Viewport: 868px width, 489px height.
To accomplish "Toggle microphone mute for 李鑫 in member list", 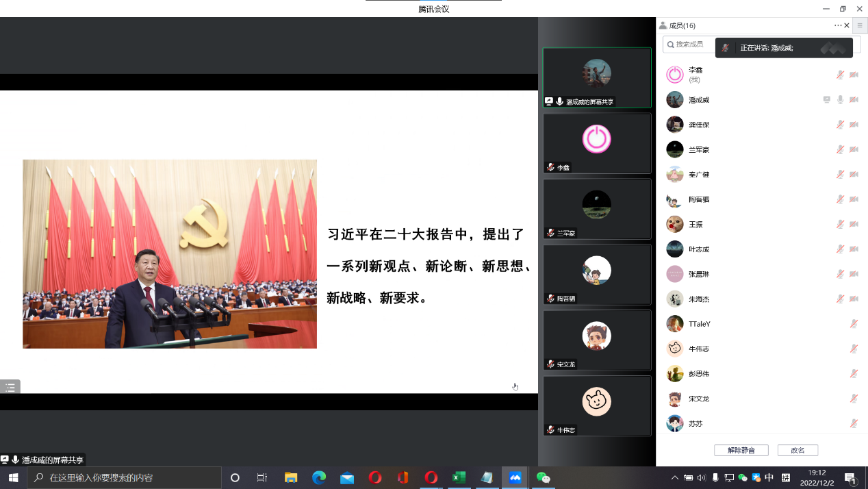I will click(840, 75).
